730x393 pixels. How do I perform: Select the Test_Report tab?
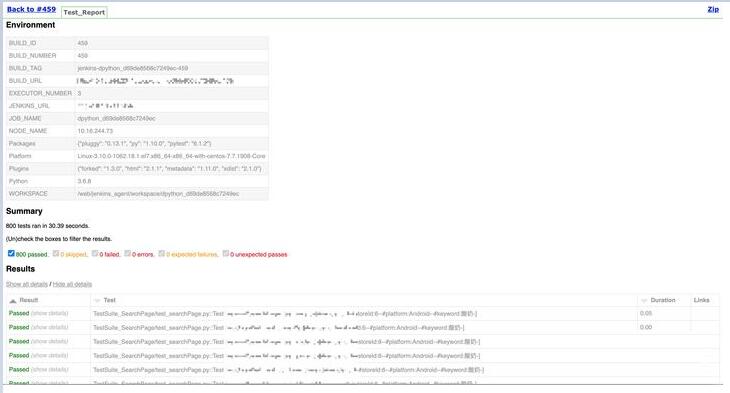tap(84, 12)
